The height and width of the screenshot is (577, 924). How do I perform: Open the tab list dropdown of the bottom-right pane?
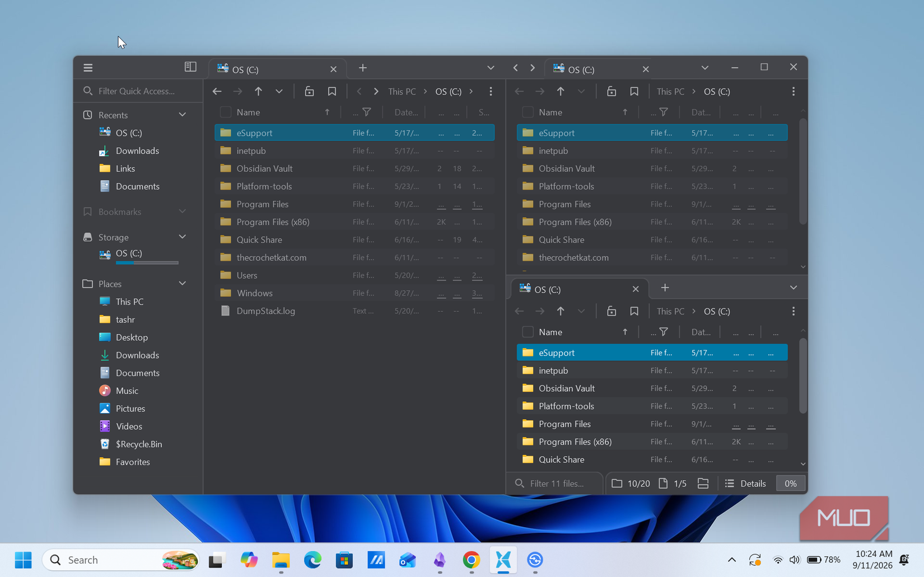click(794, 288)
